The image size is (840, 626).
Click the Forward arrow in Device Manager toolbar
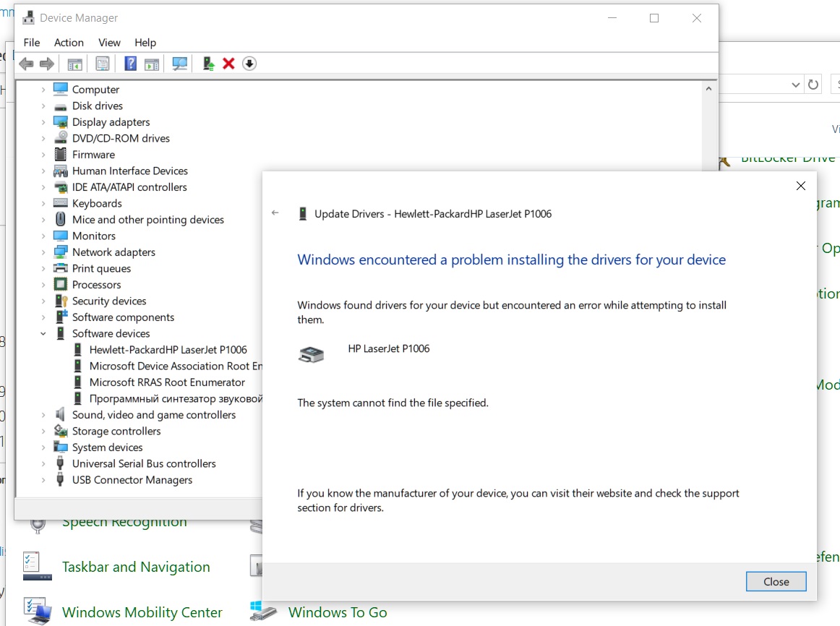(x=46, y=64)
